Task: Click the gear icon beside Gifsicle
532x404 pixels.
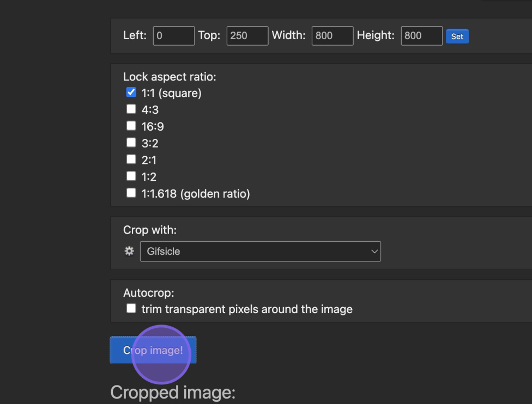Action: pos(129,251)
